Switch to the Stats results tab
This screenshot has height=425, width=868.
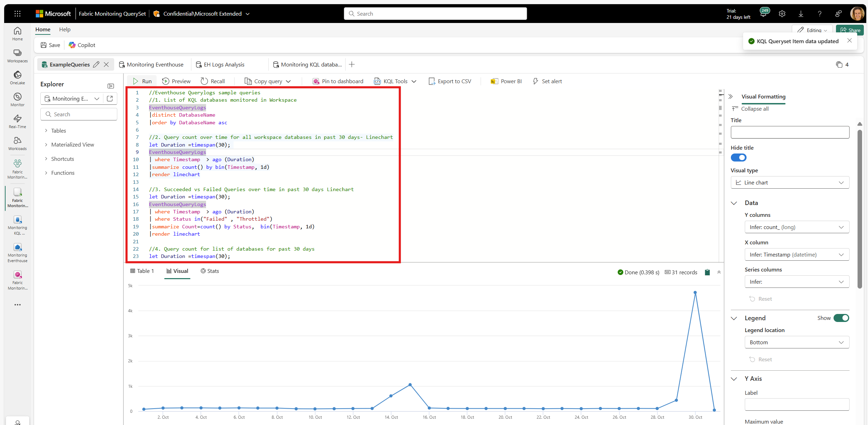point(210,271)
